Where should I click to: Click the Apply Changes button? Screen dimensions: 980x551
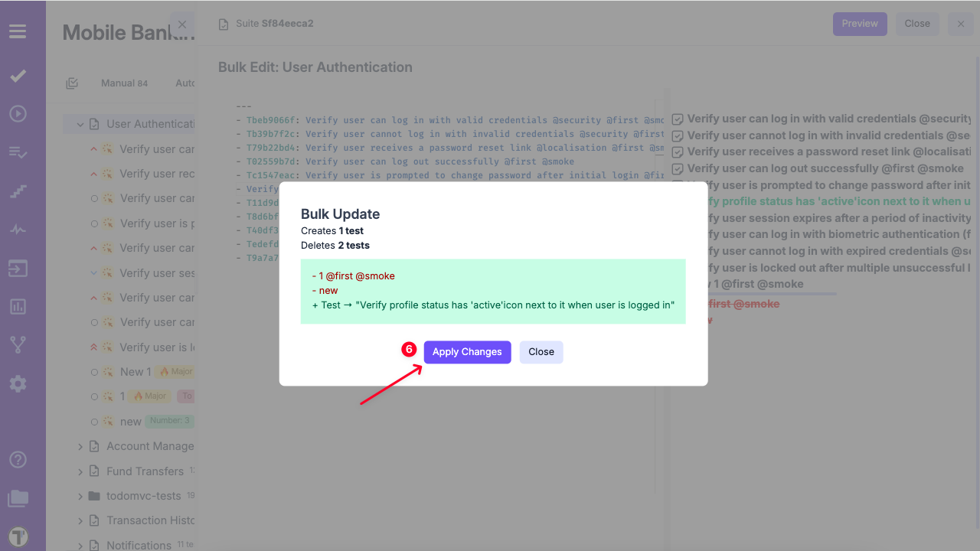467,352
